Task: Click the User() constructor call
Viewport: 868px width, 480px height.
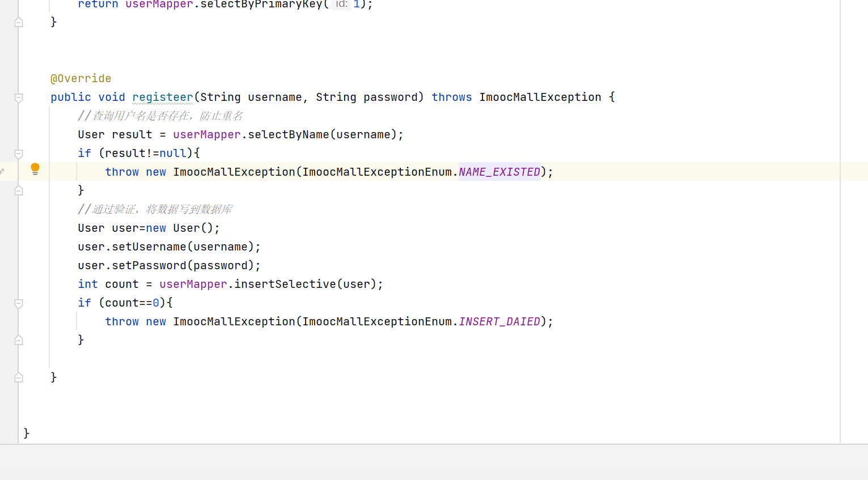Action: point(193,228)
